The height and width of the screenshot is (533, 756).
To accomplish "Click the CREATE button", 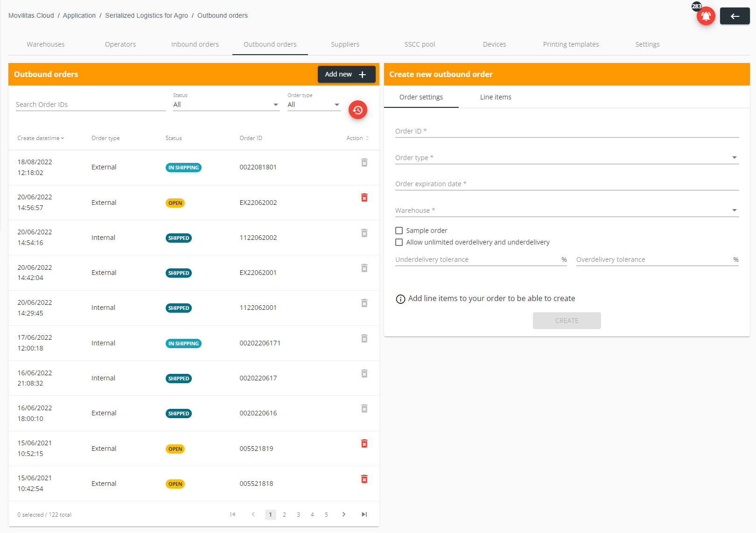I will tap(567, 321).
